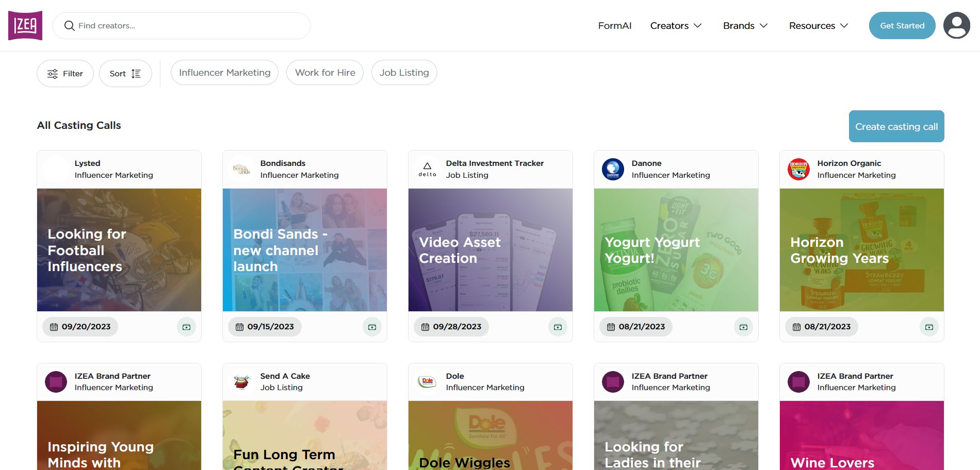The height and width of the screenshot is (470, 980).
Task: Open the Sort options
Action: [x=125, y=74]
